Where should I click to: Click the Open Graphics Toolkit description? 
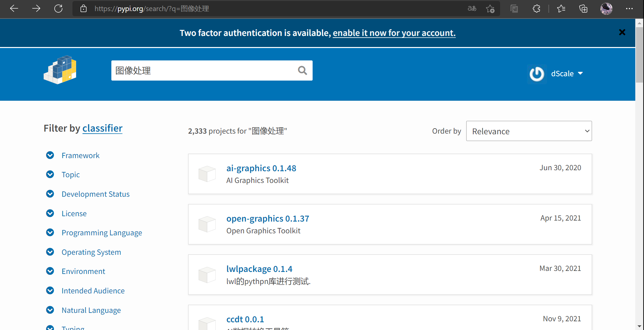coord(263,231)
